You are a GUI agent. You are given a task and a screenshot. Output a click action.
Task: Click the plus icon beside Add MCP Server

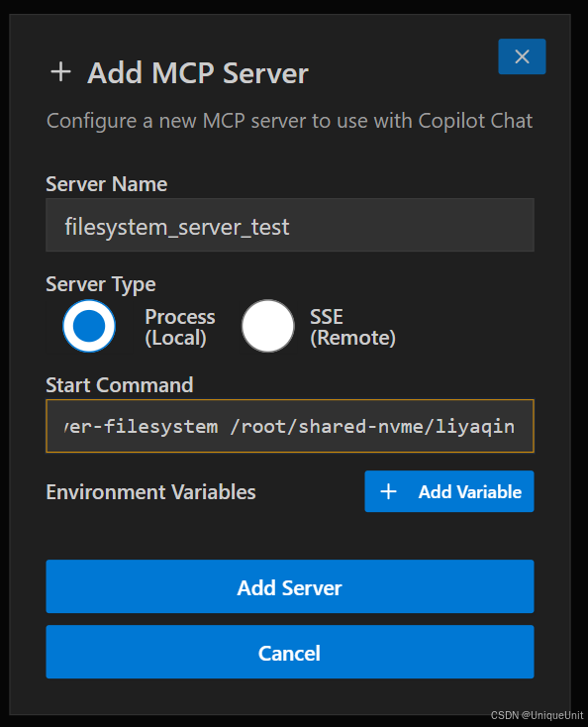coord(60,72)
